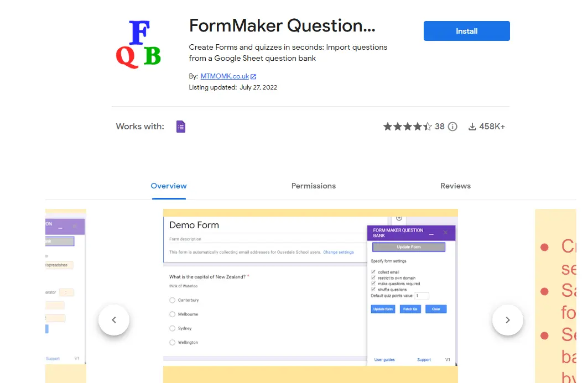
Task: Click the download icon beside 458K+
Action: [472, 127]
